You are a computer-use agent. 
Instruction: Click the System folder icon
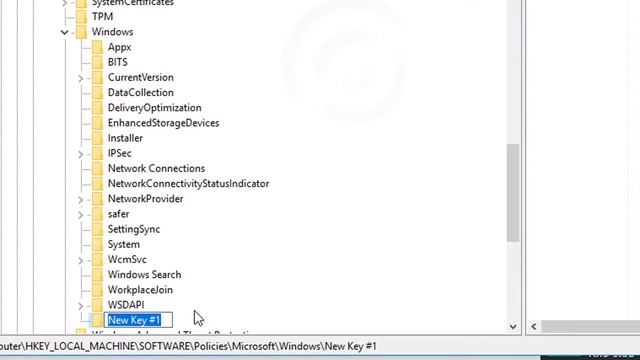[x=98, y=244]
